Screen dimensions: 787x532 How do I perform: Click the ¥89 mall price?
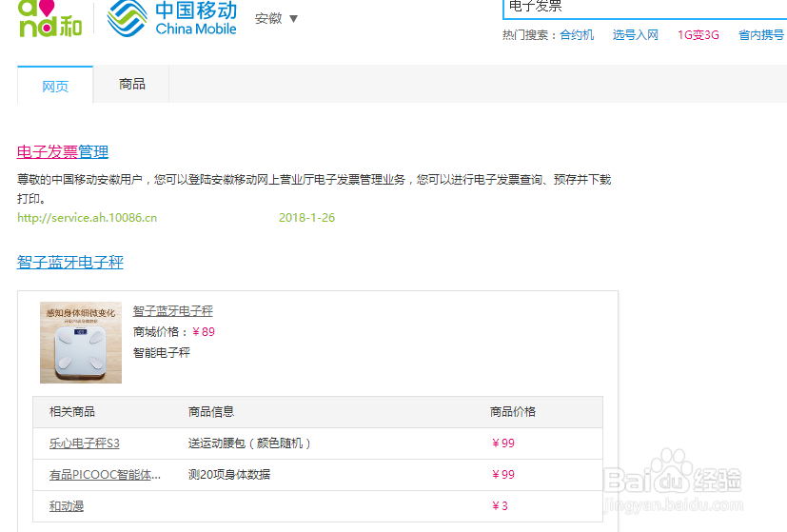tap(204, 332)
